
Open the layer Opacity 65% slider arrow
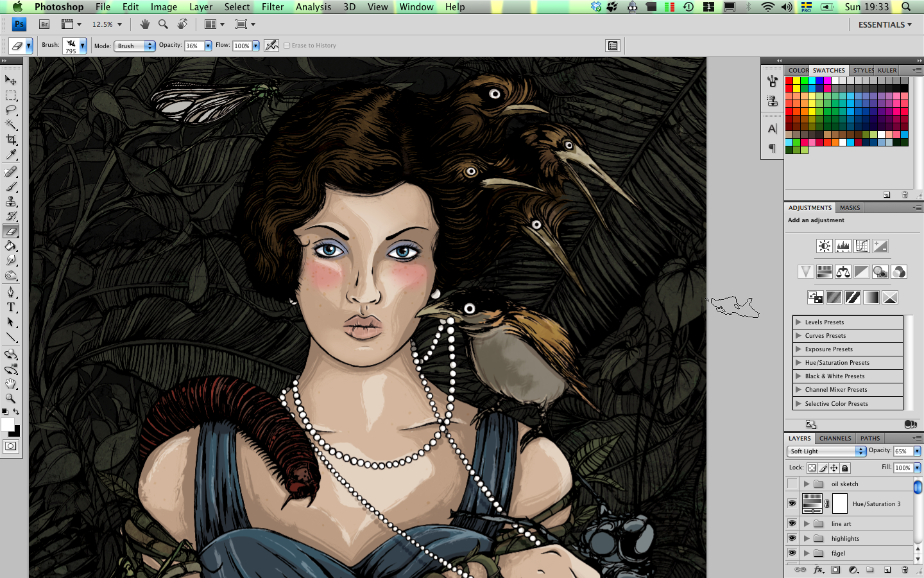tap(918, 451)
